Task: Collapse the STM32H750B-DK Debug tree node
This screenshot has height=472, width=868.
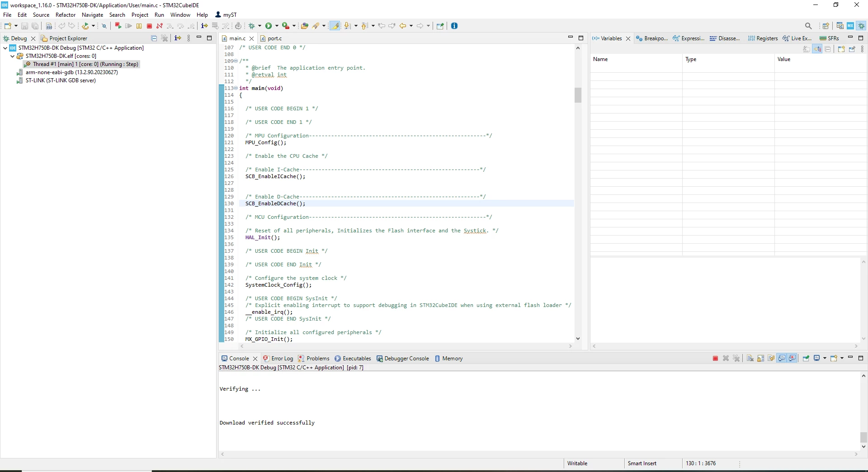Action: tap(5, 48)
